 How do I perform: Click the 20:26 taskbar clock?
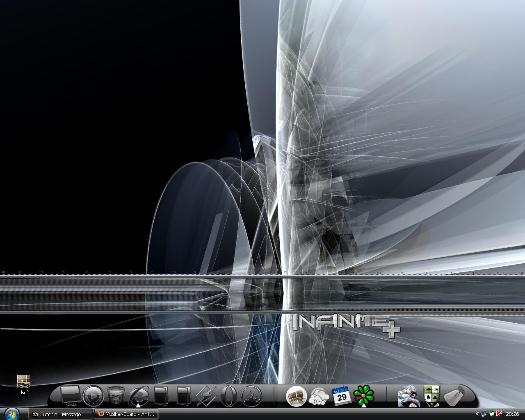pyautogui.click(x=513, y=414)
